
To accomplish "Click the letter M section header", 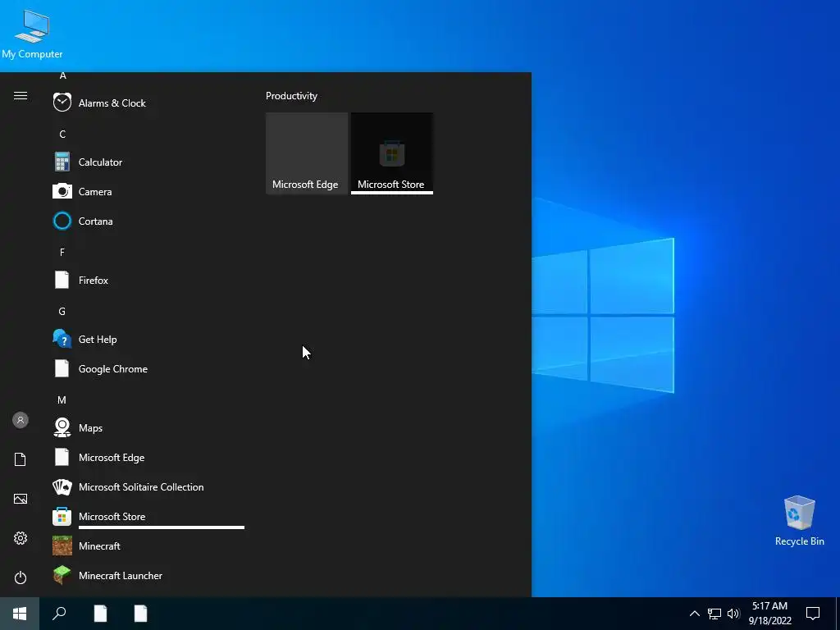I will coord(62,399).
